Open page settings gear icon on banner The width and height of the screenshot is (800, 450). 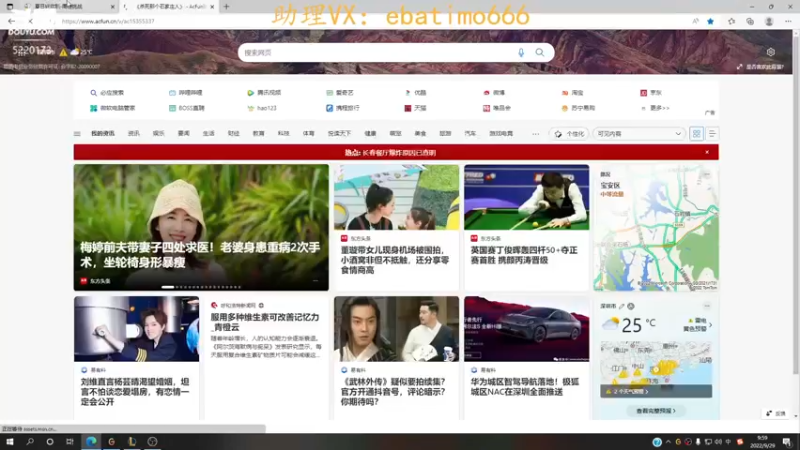coord(770,52)
